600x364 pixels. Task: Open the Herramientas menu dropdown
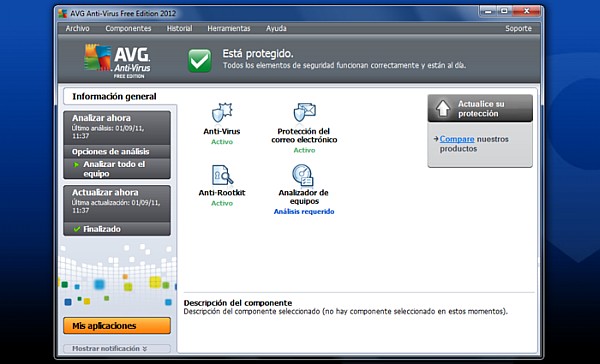tap(229, 28)
